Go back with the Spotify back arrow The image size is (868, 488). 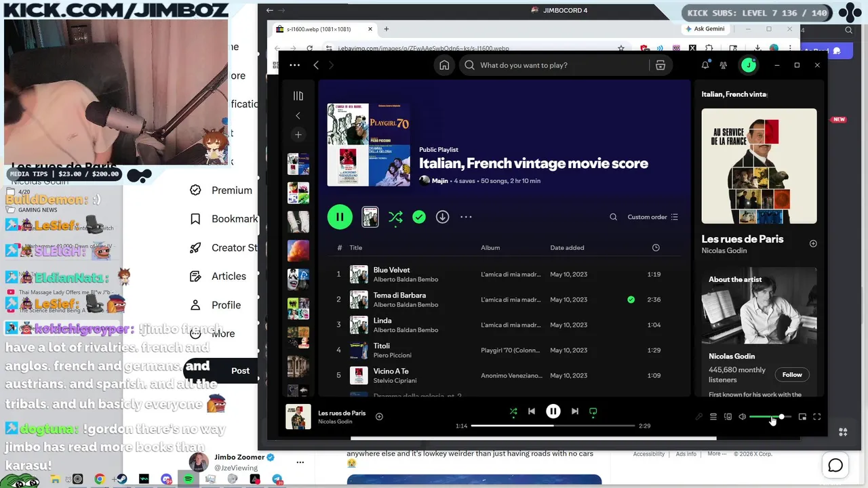[316, 65]
